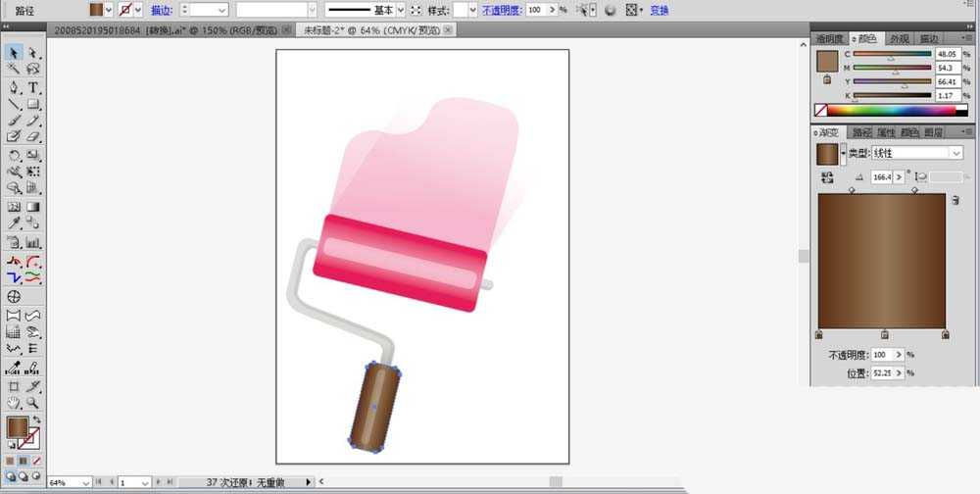The height and width of the screenshot is (494, 980).
Task: Choose the Zoom magnifier tool
Action: (x=33, y=402)
